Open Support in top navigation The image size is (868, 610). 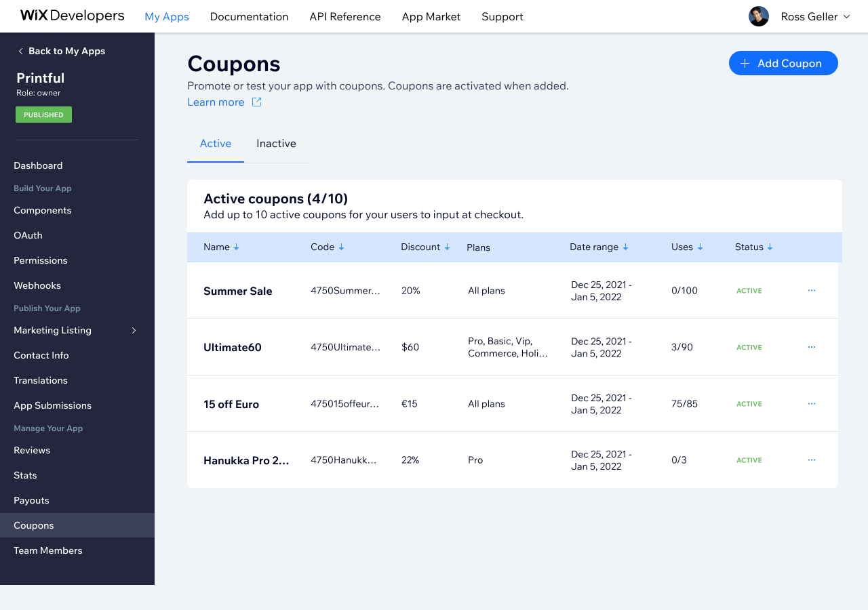coord(502,16)
